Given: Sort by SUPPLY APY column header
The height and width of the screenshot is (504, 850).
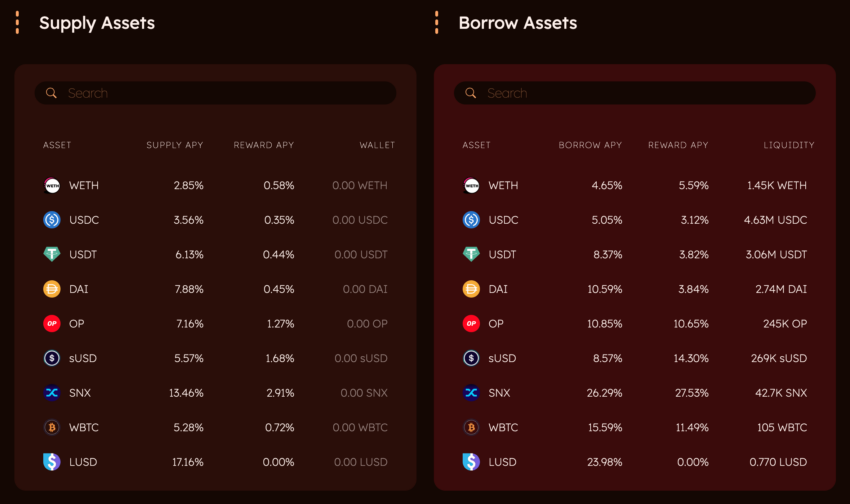Looking at the screenshot, I should pyautogui.click(x=175, y=145).
